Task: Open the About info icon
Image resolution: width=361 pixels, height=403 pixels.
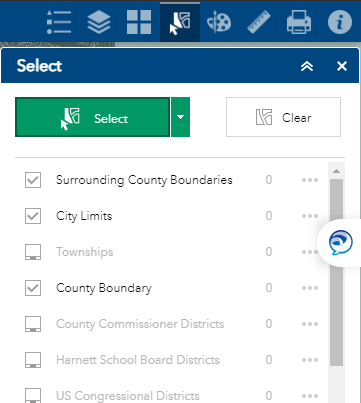Action: [x=340, y=22]
